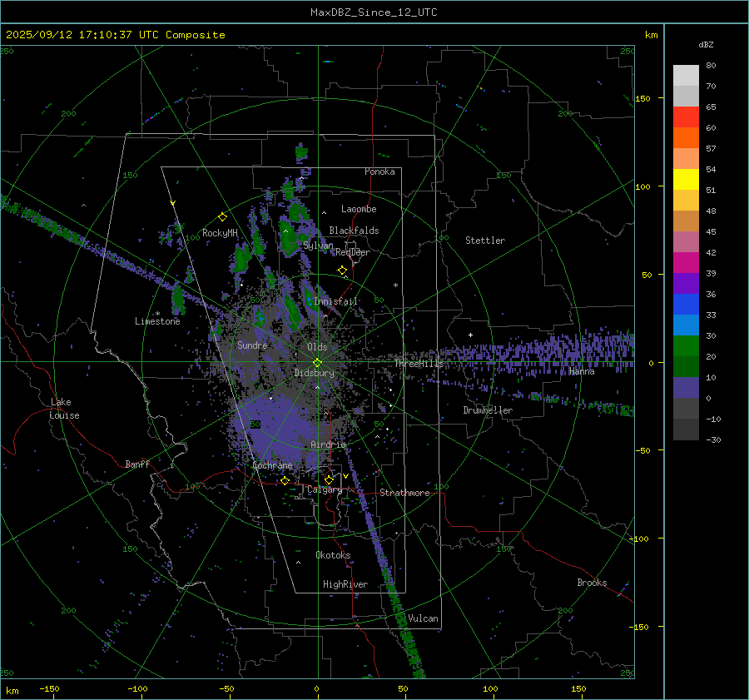Click the km unit label at bottom left
749x700 pixels.
12,691
